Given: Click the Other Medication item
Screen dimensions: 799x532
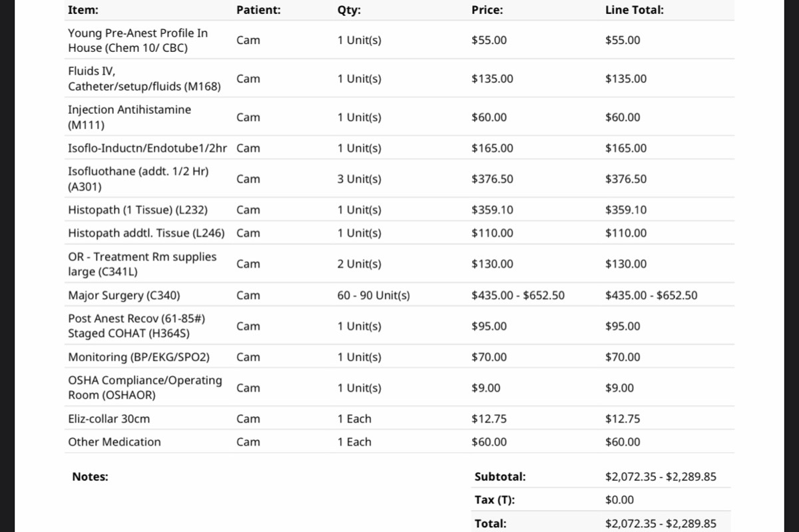Looking at the screenshot, I should 115,441.
